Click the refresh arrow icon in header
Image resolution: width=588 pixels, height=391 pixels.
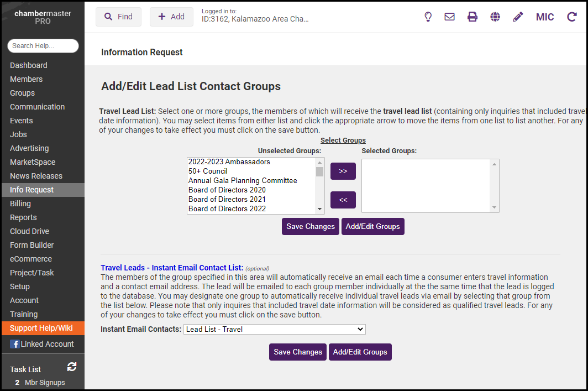572,17
